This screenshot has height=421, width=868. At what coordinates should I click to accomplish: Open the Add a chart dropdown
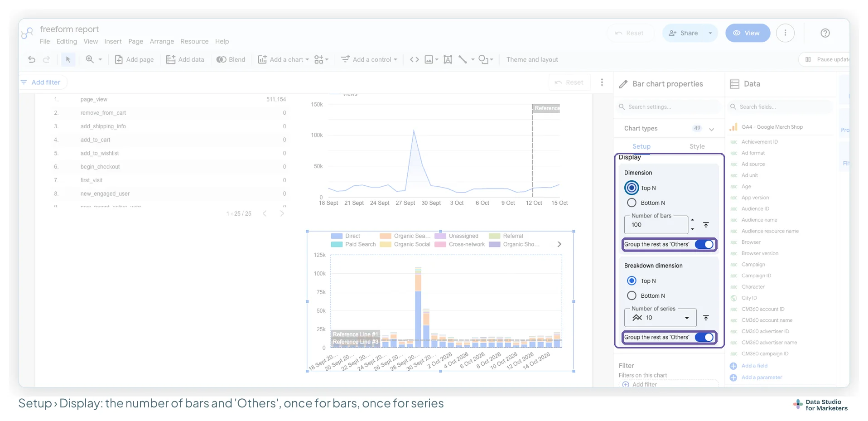tap(283, 59)
